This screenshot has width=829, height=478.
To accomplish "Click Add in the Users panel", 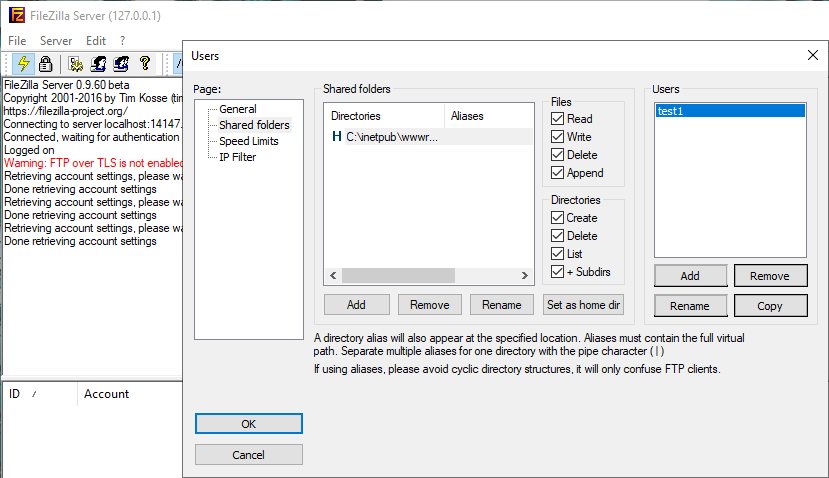I will (x=690, y=275).
